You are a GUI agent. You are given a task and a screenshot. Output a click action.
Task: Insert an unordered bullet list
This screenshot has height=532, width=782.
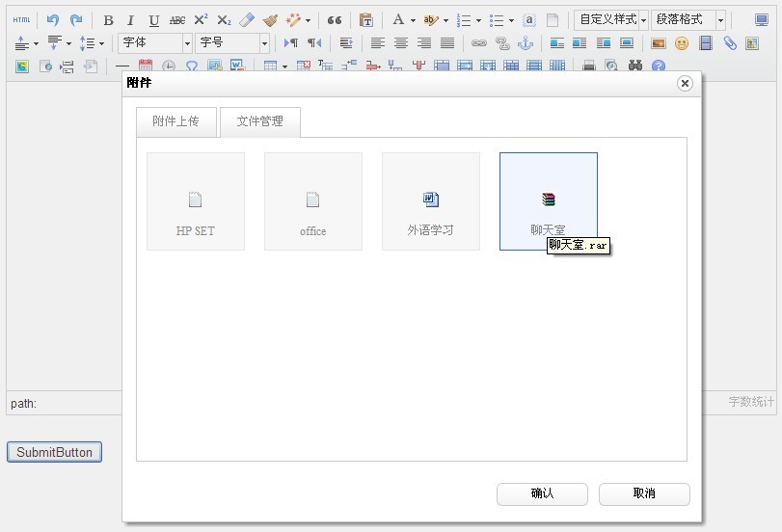(497, 20)
